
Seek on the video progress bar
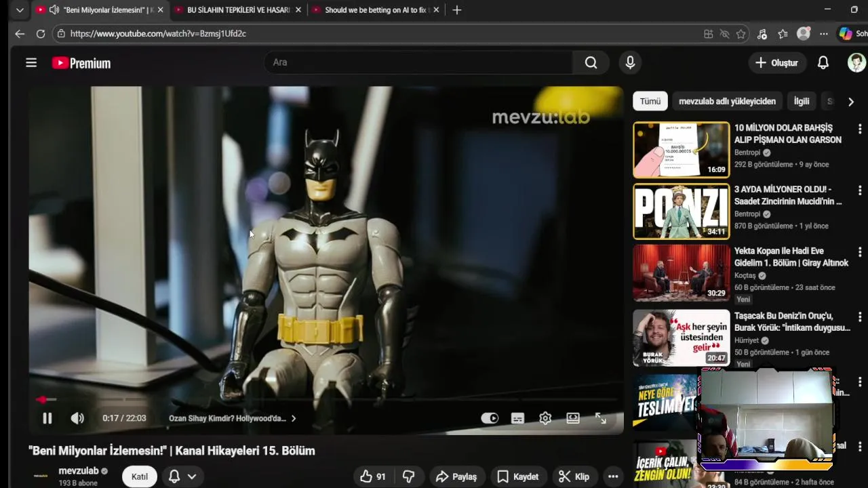pos(326,400)
